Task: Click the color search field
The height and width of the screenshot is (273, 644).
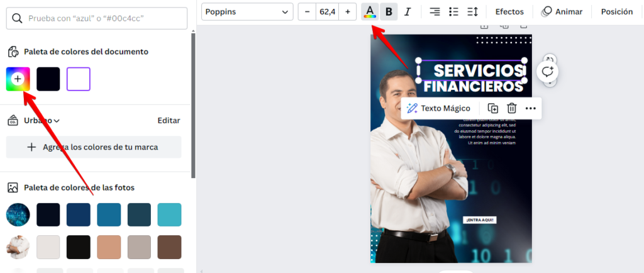Action: click(x=96, y=18)
